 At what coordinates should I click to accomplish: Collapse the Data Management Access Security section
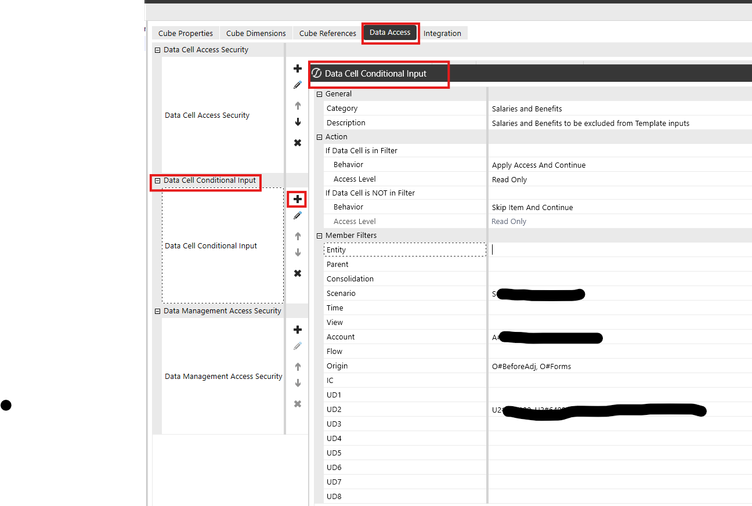[x=157, y=311]
